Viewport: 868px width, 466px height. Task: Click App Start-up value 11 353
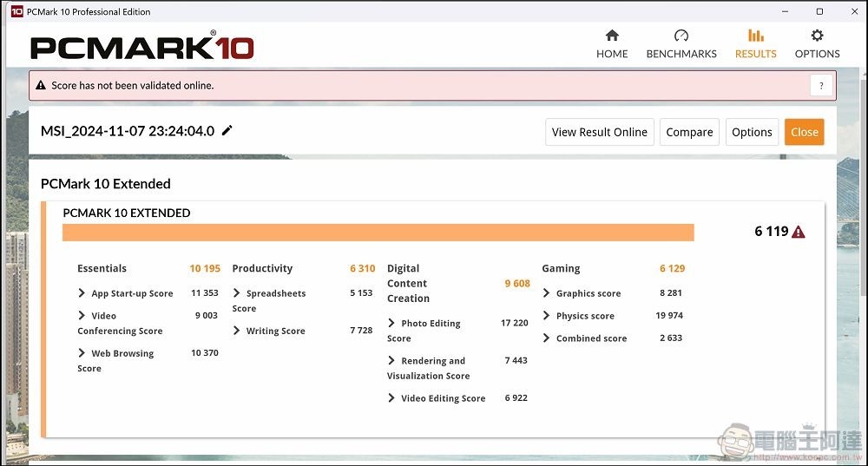coord(205,292)
